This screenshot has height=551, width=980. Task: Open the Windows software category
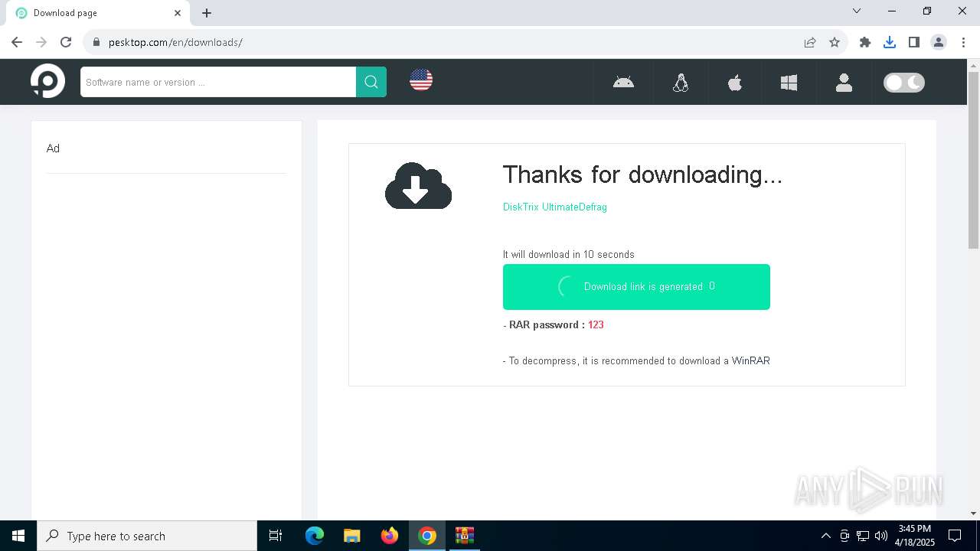coord(789,82)
